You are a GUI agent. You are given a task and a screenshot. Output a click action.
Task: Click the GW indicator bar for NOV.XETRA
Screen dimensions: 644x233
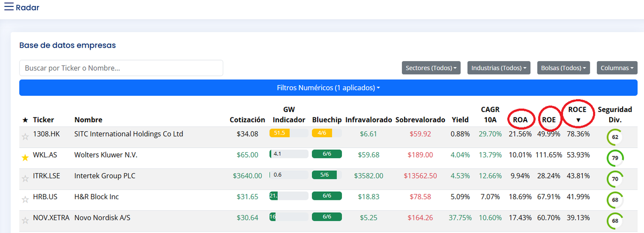click(289, 216)
